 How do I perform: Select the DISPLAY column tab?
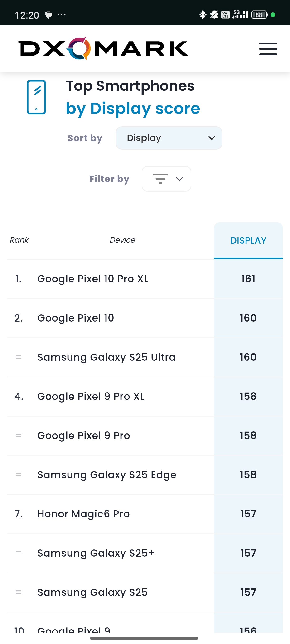[248, 241]
